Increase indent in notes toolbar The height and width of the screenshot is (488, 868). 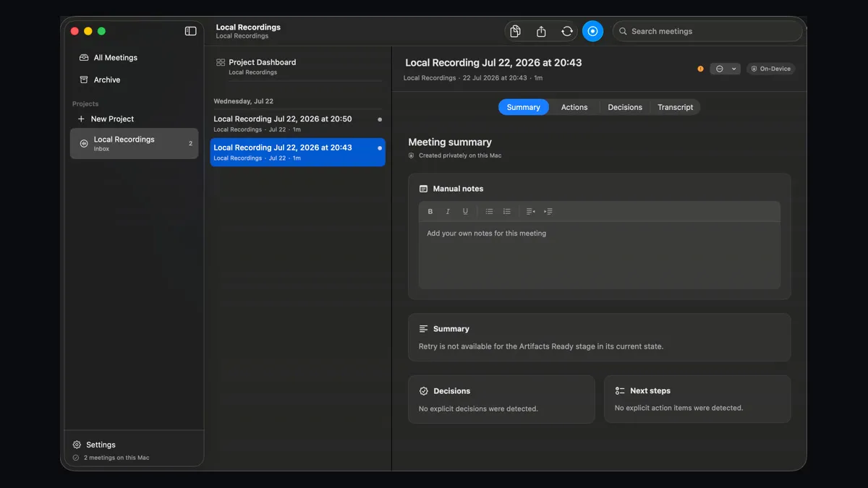pos(548,211)
